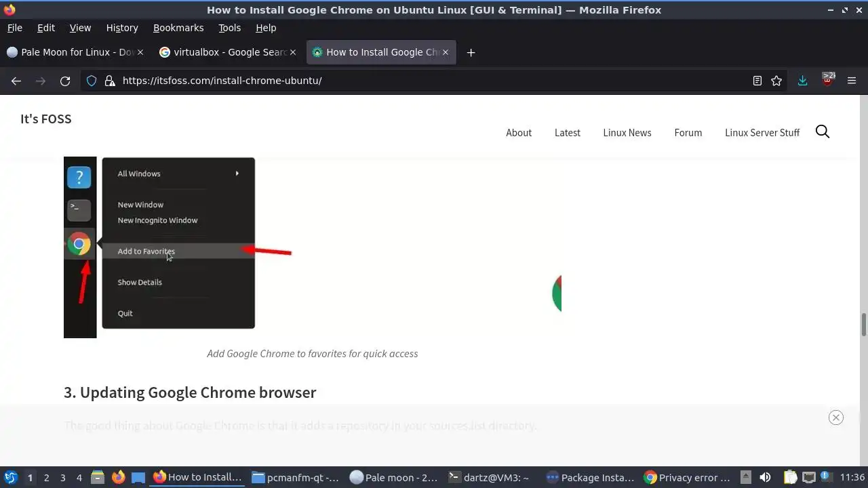868x488 pixels.
Task: Open the site search magnifier
Action: [823, 132]
